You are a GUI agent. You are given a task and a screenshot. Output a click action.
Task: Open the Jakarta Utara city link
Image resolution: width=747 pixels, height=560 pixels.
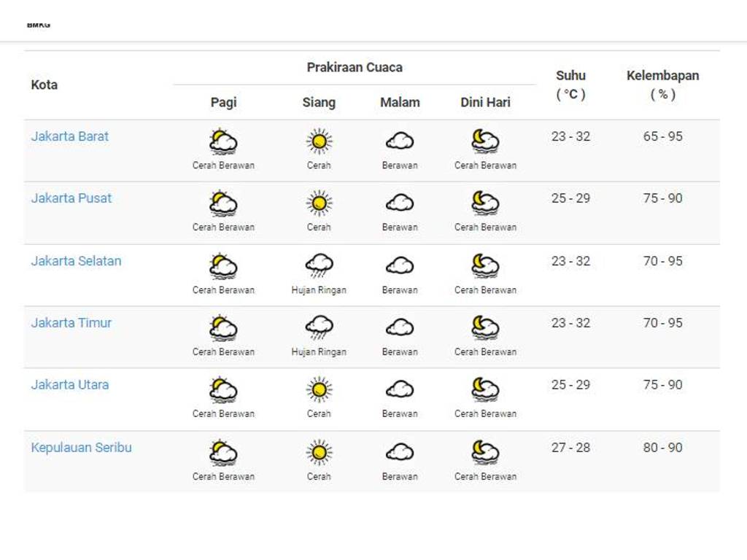70,385
